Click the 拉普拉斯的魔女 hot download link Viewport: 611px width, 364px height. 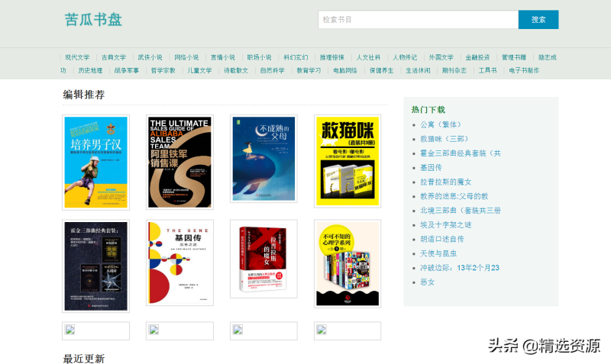tap(446, 182)
